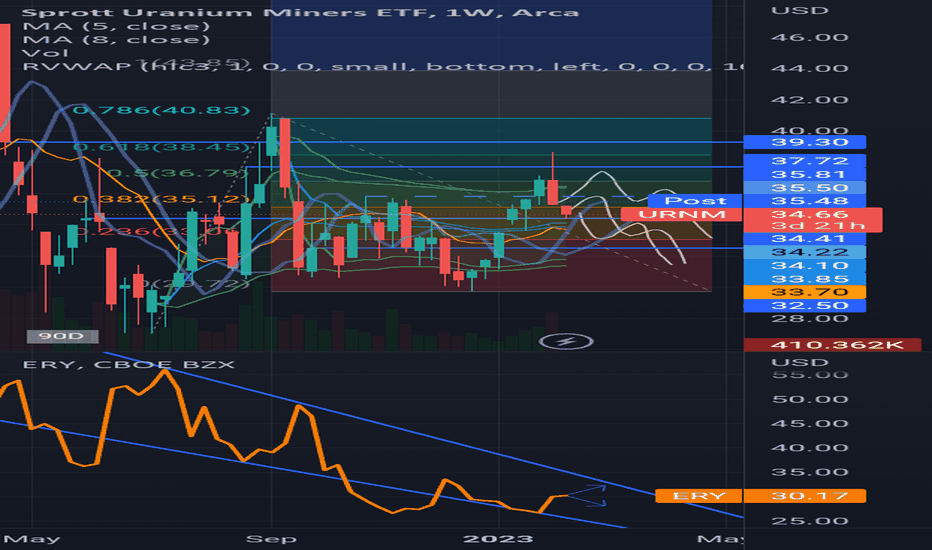The image size is (932, 550).
Task: Click the 0.786(40.83) Fibonacci level label
Action: click(x=161, y=110)
